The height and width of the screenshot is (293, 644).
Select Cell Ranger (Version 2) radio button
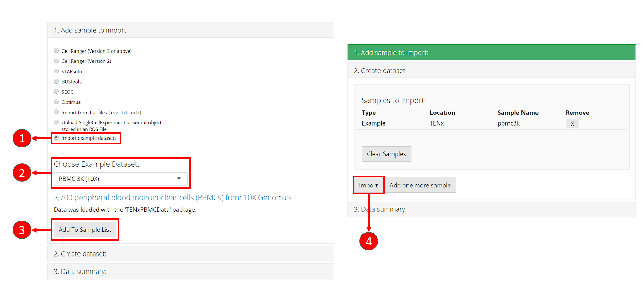tap(56, 61)
